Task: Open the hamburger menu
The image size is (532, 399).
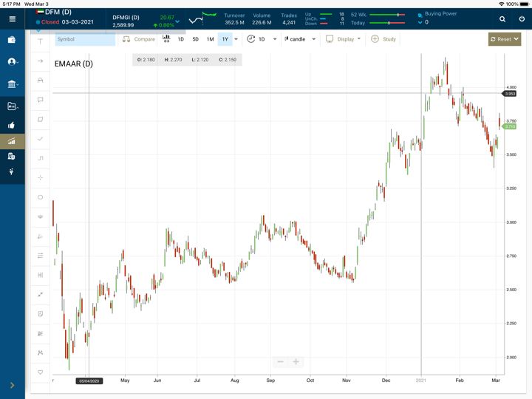Action: pyautogui.click(x=12, y=19)
